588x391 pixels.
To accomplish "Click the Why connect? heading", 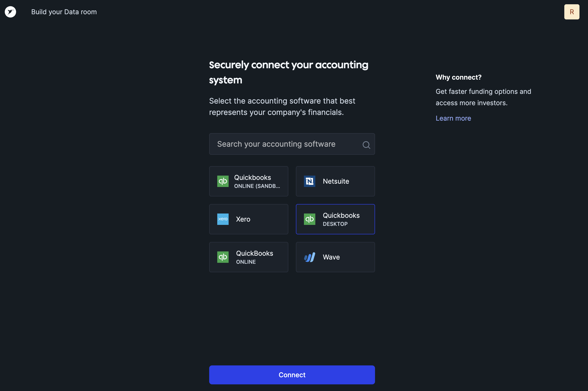I will pyautogui.click(x=458, y=77).
